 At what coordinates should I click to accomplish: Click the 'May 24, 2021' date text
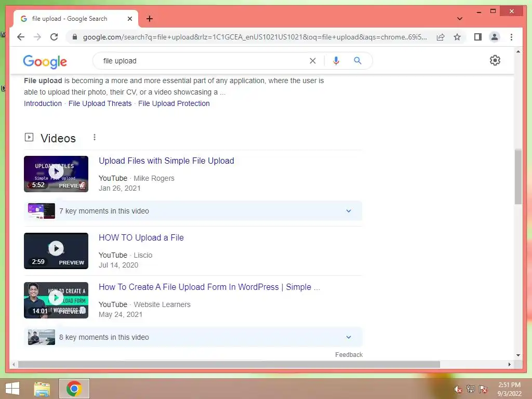[x=121, y=314]
